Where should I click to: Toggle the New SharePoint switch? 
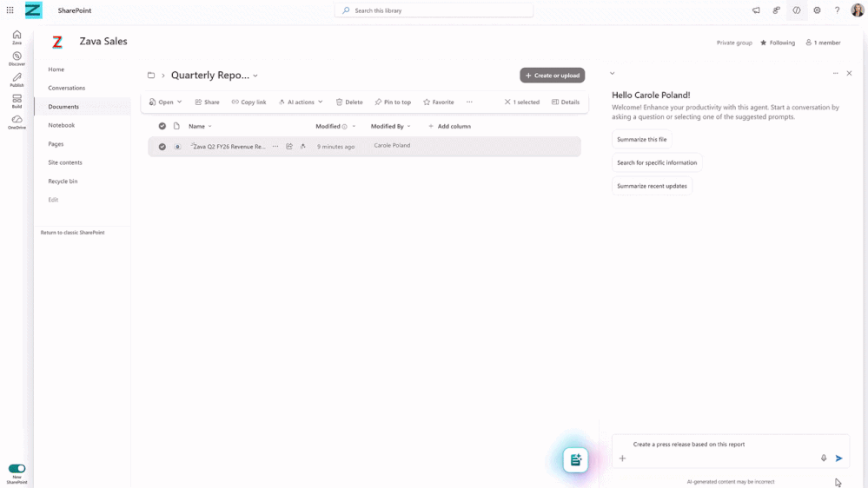[x=17, y=468]
